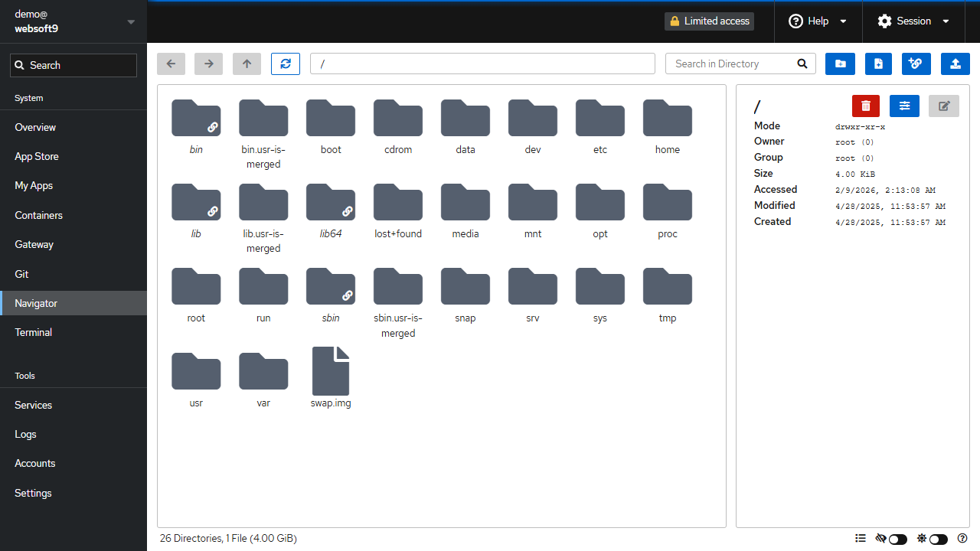
Task: Refresh the directory listing
Action: tap(286, 64)
